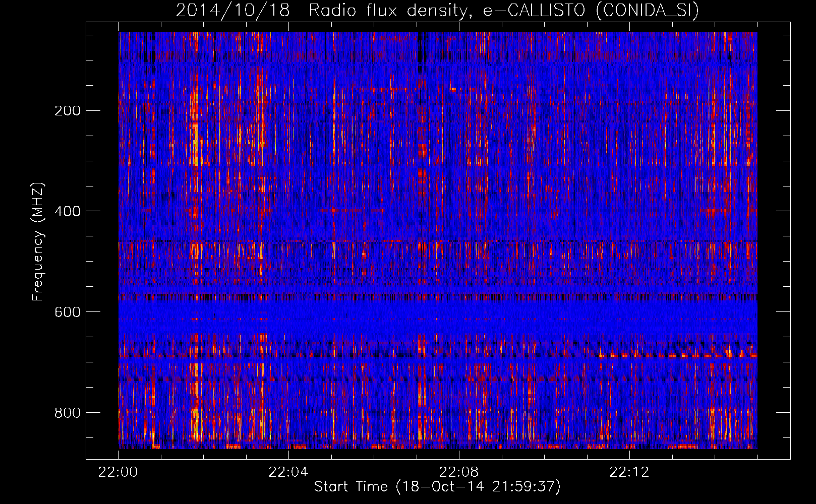This screenshot has height=504, width=816.
Task: Click the 400 frequency tick label
Action: click(67, 211)
